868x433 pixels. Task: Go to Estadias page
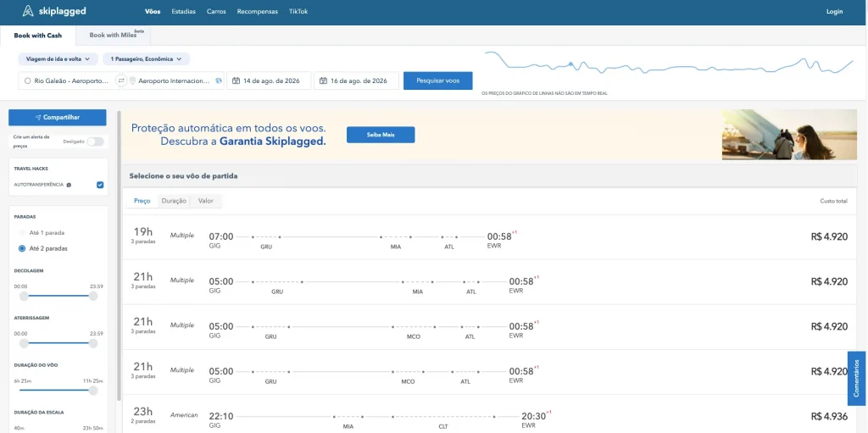pos(183,12)
